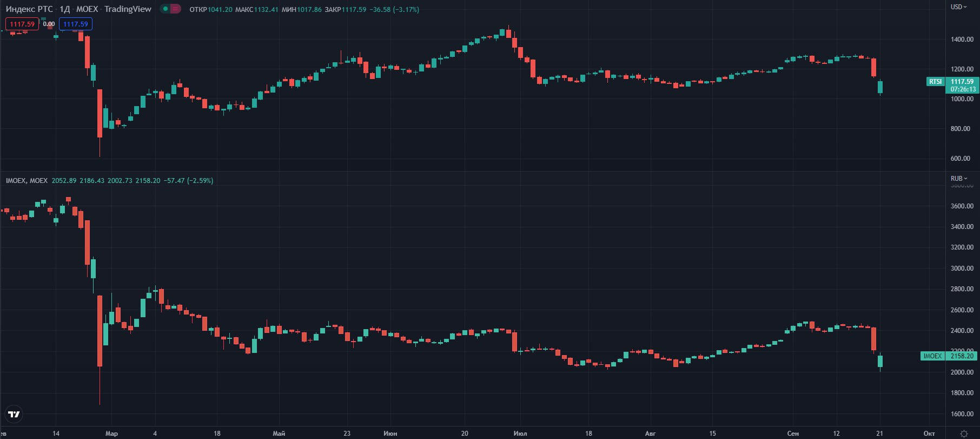Click the 23 date label on time axis
Screen dimensions: 980x439
(x=347, y=434)
